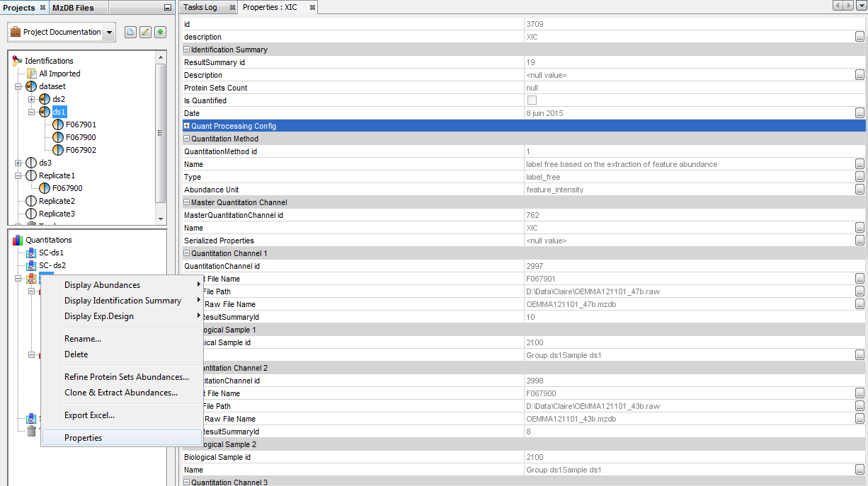The height and width of the screenshot is (486, 868).
Task: Click the ellipsis button for description
Action: (860, 37)
